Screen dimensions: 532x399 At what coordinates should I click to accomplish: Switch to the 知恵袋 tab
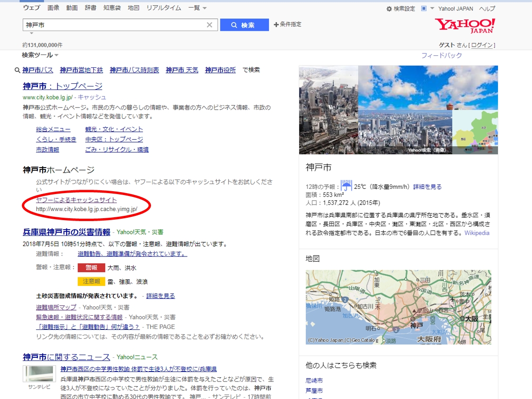[112, 8]
